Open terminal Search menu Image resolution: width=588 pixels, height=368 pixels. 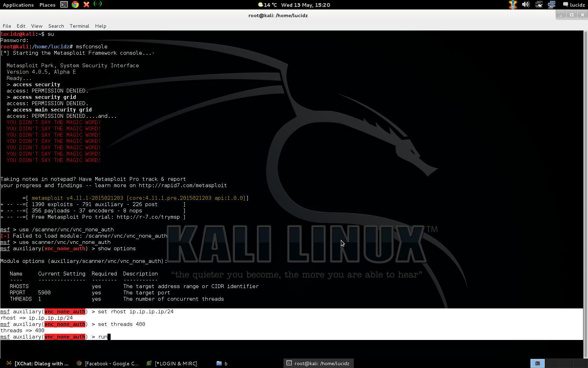56,26
